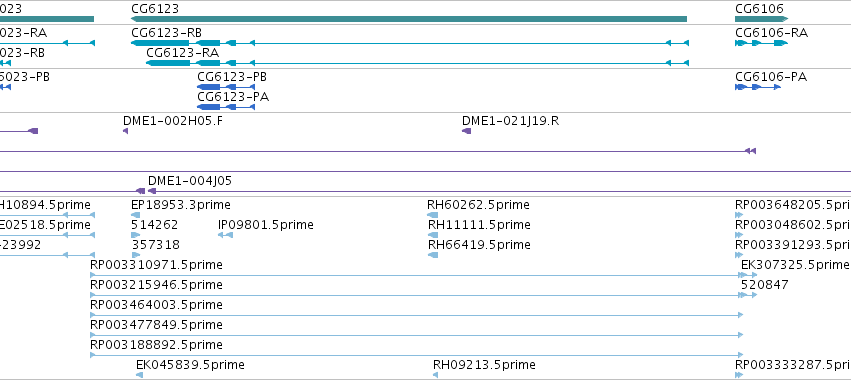851x380 pixels.
Task: Click the DME1-002H05.F arrow marker
Action: tap(125, 131)
